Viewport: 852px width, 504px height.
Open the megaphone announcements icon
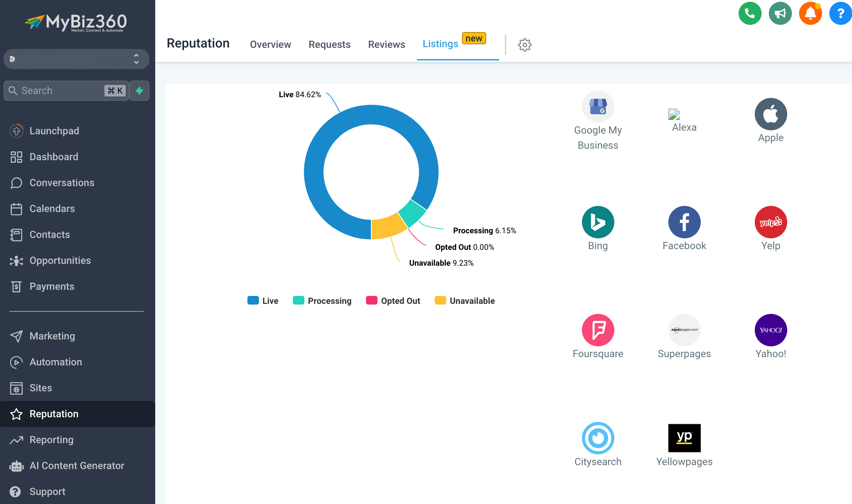[x=780, y=14]
